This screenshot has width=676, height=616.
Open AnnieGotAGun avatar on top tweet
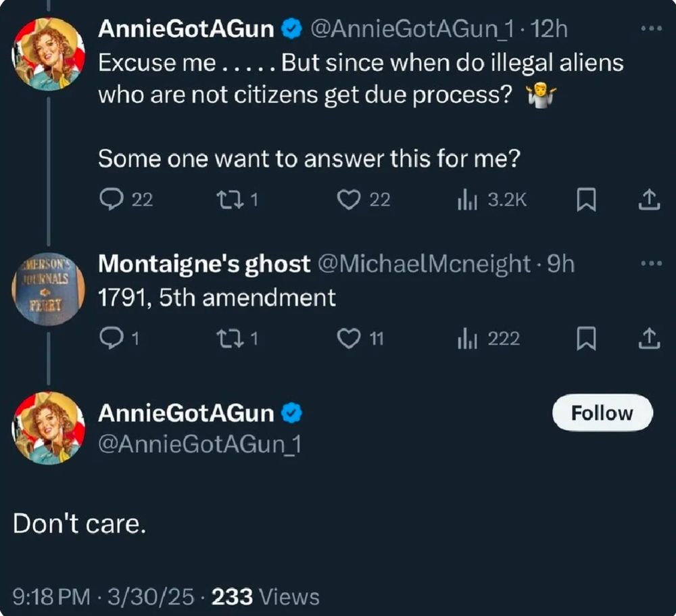coord(49,54)
